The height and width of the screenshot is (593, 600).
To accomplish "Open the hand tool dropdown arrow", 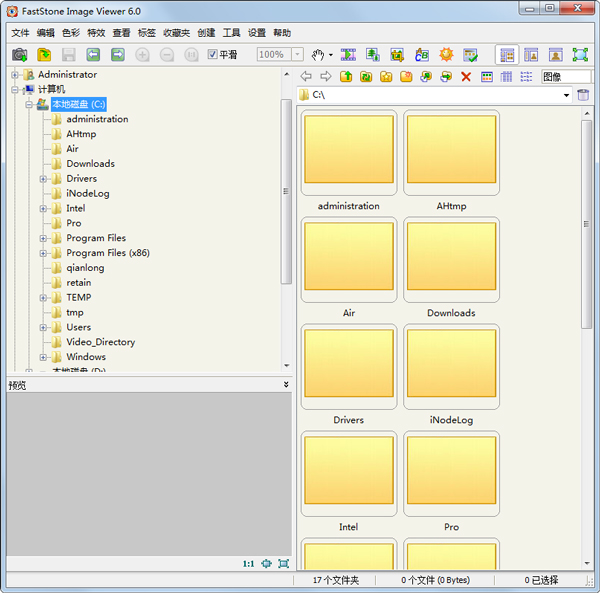I will click(x=331, y=55).
